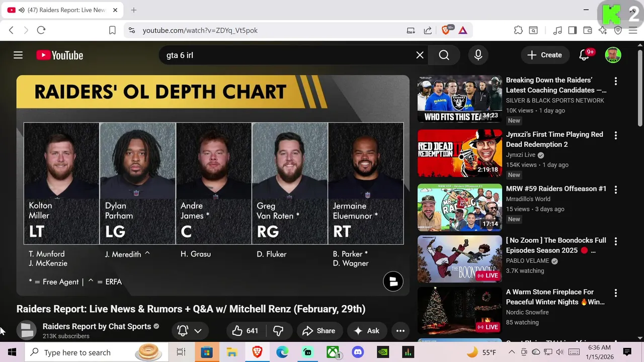Open the account avatar menu
Screen dimensions: 644x362
(613, 55)
